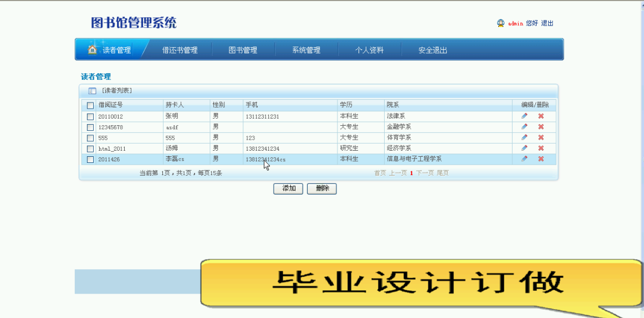Click the delete X for reader 汤姆
Image resolution: width=644 pixels, height=318 pixels.
(541, 148)
